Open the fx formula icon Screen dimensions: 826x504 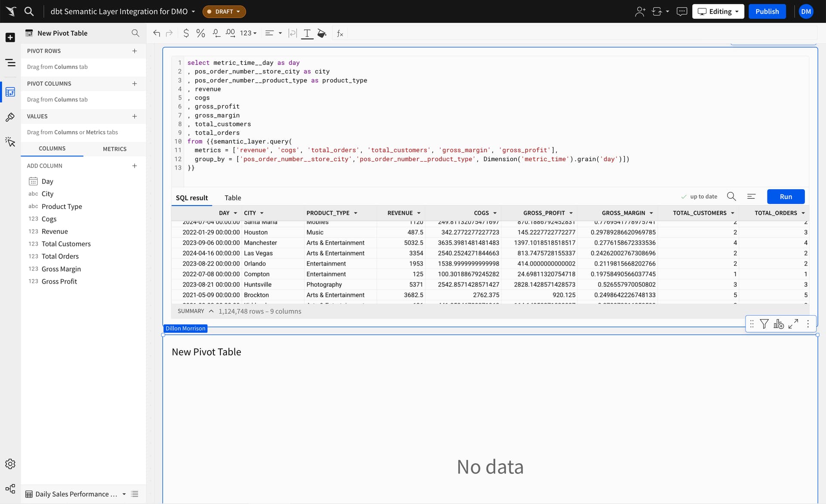[x=340, y=33]
